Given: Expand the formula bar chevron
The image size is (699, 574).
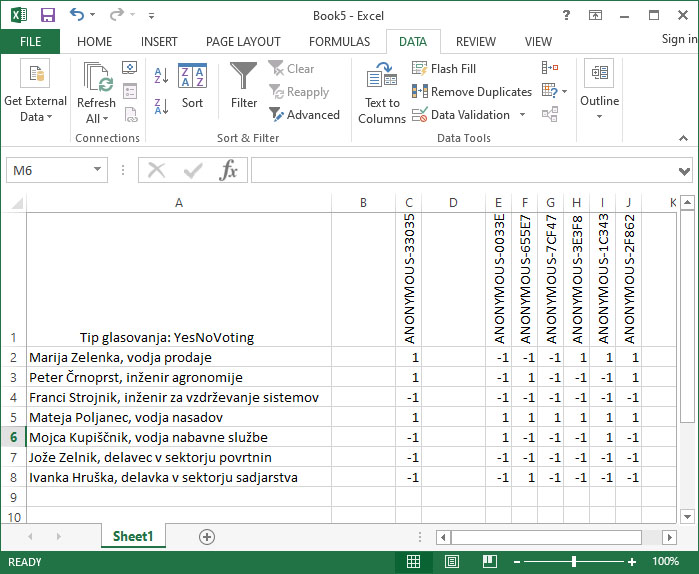Looking at the screenshot, I should [684, 171].
